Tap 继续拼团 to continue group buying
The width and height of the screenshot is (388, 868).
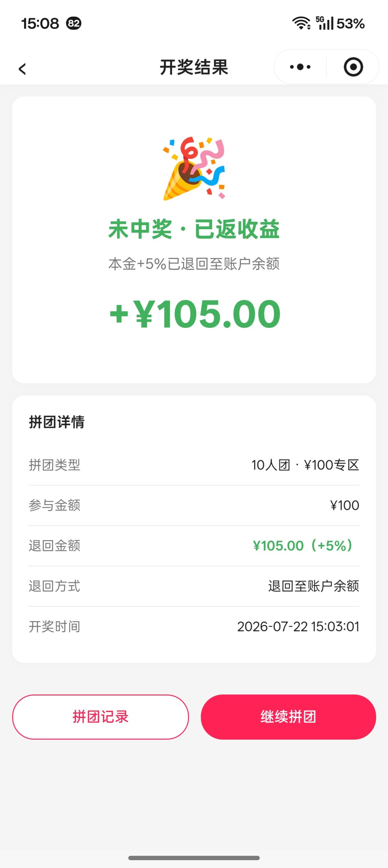[x=288, y=717]
